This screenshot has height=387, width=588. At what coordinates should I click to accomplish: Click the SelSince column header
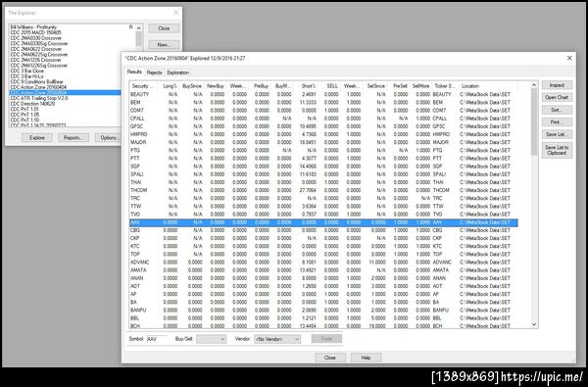click(x=375, y=86)
